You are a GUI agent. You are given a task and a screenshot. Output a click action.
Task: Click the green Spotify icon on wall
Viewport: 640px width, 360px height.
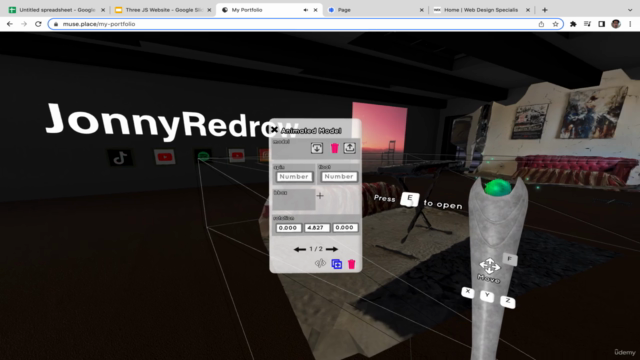pyautogui.click(x=203, y=156)
